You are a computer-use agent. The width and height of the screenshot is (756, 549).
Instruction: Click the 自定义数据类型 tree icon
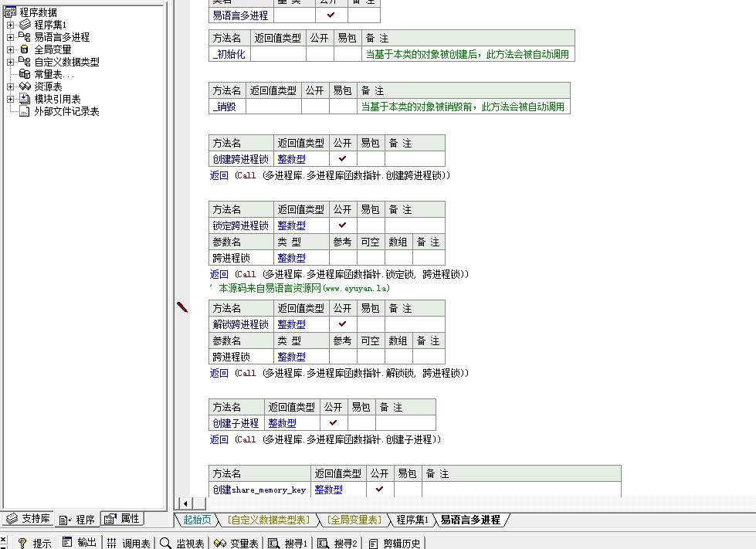25,61
